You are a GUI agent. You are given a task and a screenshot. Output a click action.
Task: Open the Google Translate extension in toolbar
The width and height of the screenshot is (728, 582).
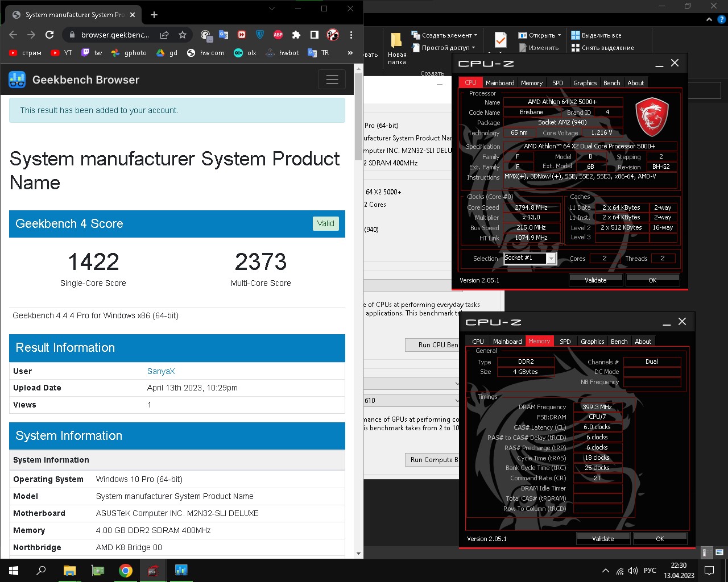224,35
